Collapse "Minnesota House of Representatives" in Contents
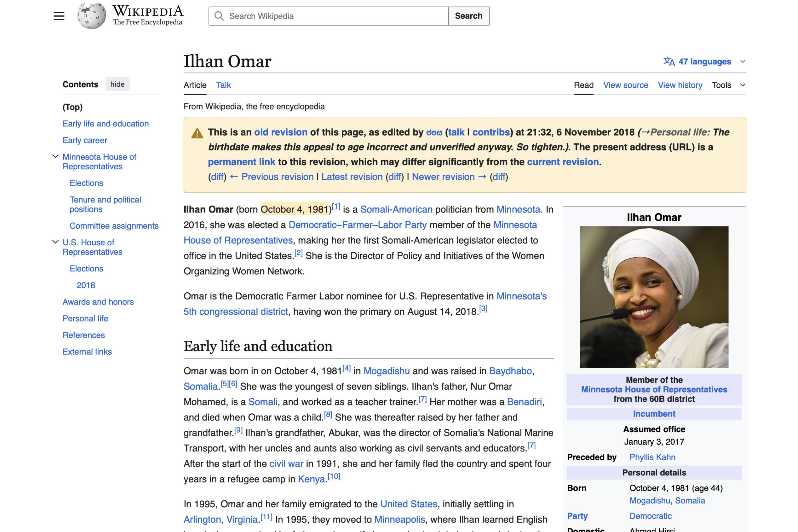798x532 pixels. coord(55,156)
